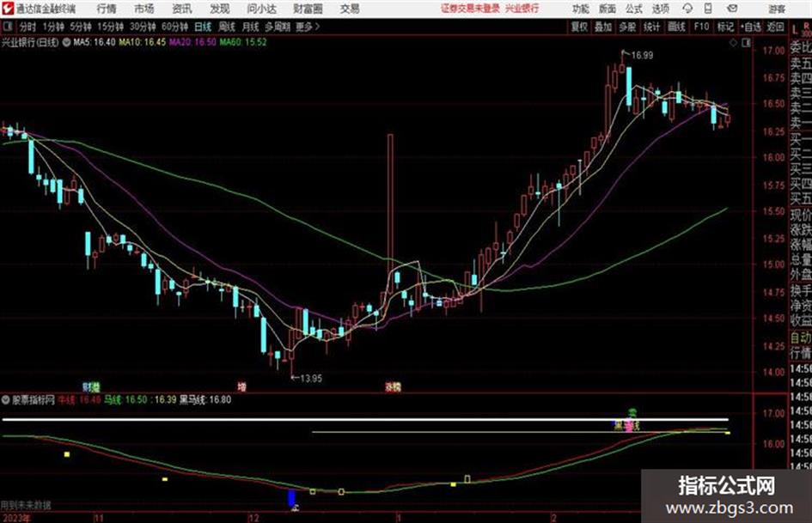The width and height of the screenshot is (812, 523).
Task: Click the 复权 toolbar button
Action: tap(579, 27)
